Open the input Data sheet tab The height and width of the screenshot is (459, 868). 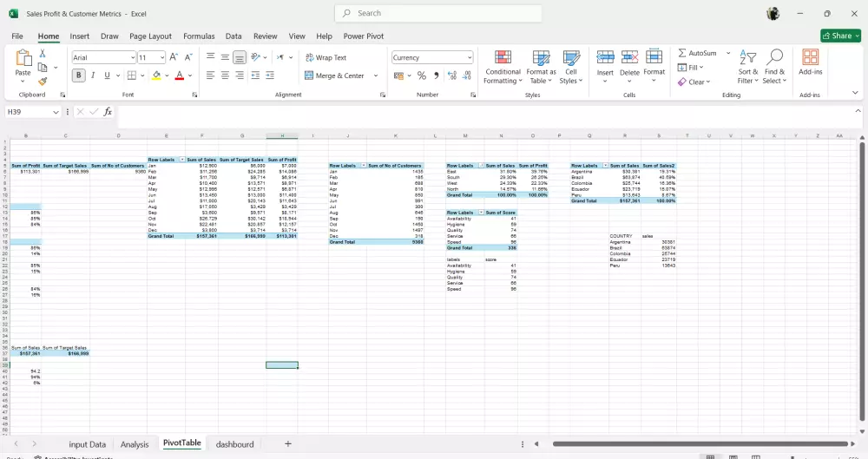coord(87,444)
